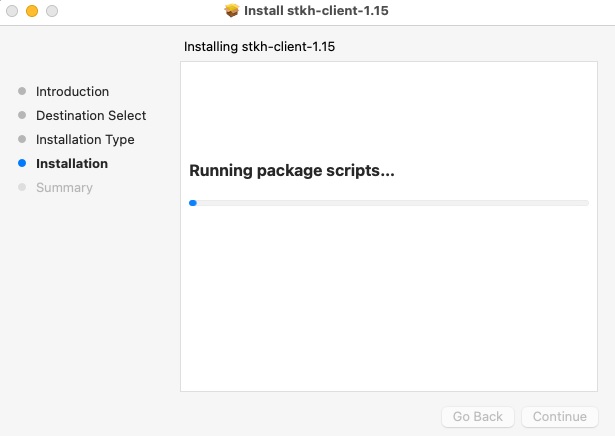
Task: Click the "Install stkh-client-1.15" window title
Action: click(316, 11)
